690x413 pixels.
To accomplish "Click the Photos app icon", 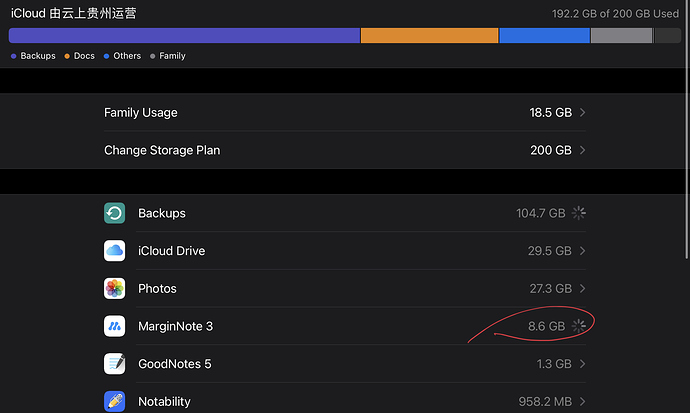I will click(114, 289).
